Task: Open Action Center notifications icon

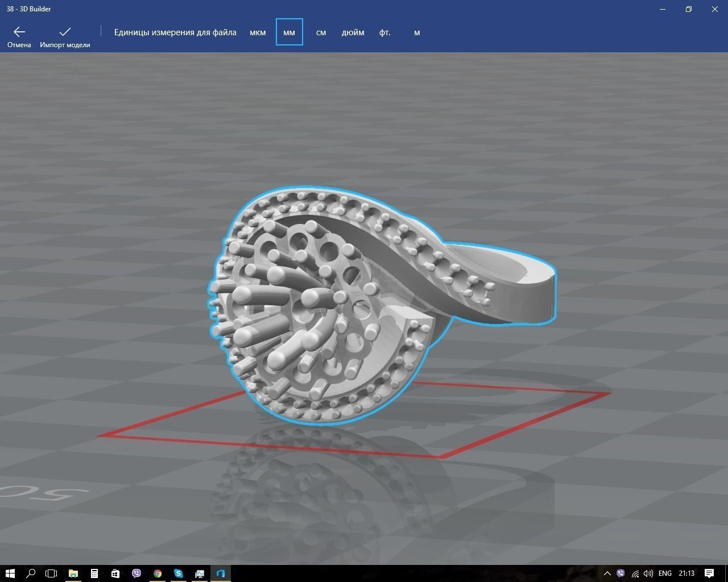Action: 709,573
